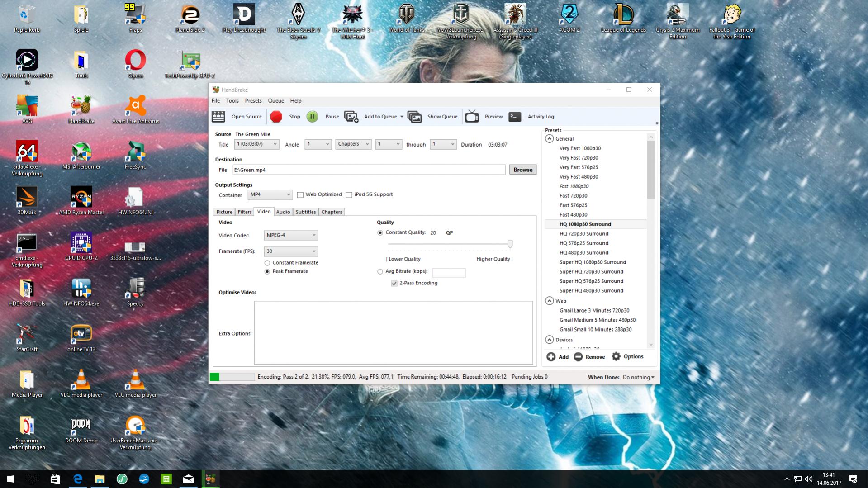Open the HandBrake desktop shortcut

81,109
